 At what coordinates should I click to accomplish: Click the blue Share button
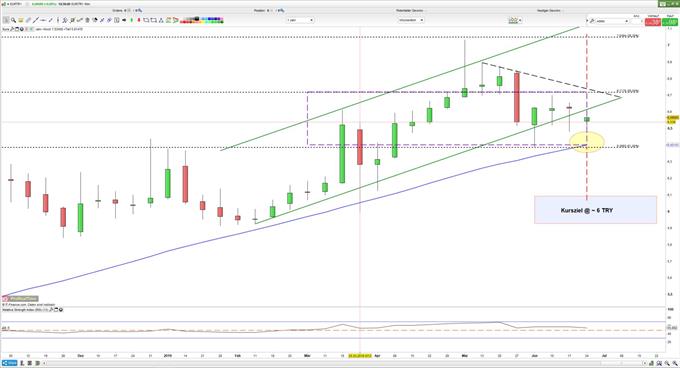pyautogui.click(x=10, y=363)
